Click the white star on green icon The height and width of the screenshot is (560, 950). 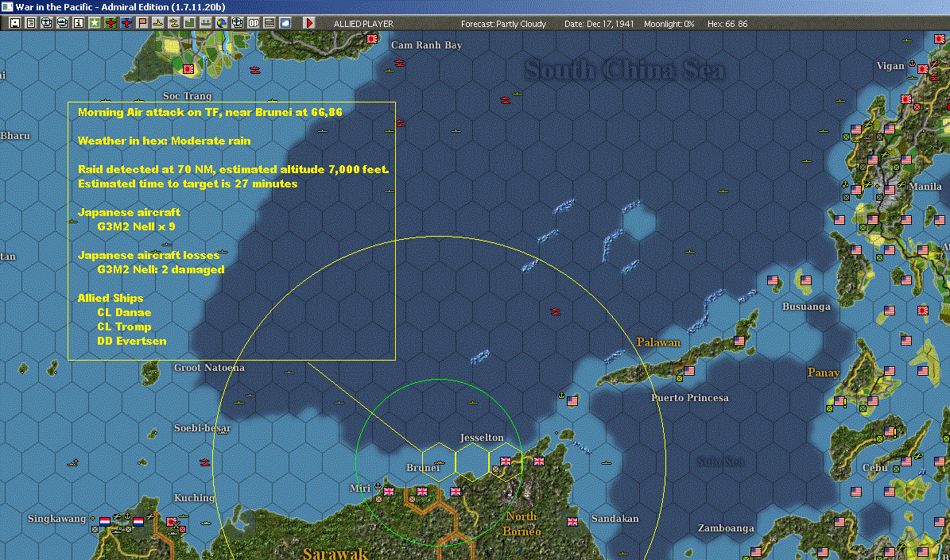(95, 23)
